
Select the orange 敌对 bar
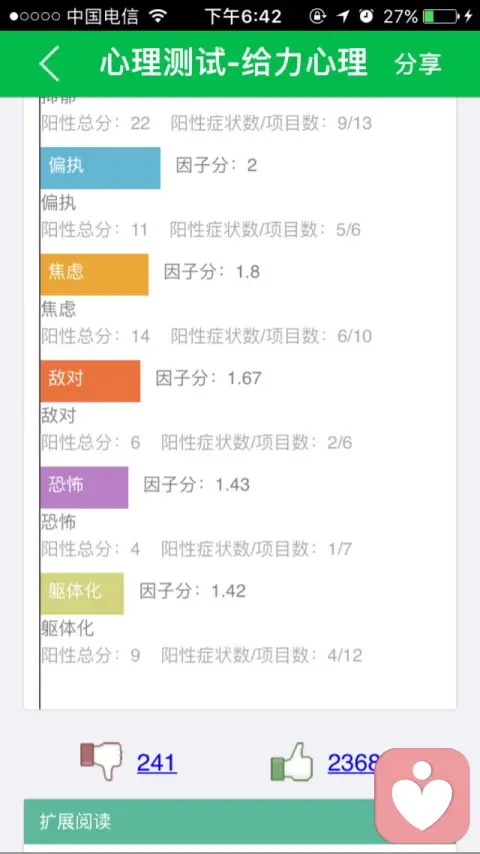click(90, 381)
